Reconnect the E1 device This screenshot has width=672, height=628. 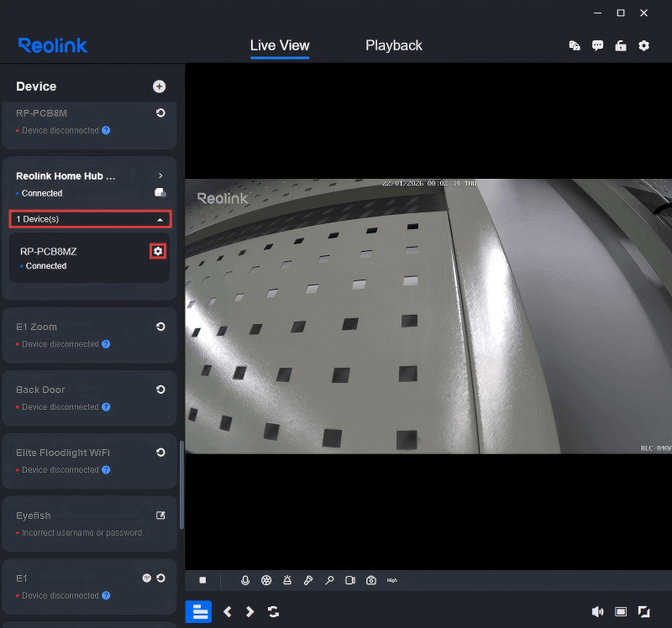pyautogui.click(x=160, y=578)
